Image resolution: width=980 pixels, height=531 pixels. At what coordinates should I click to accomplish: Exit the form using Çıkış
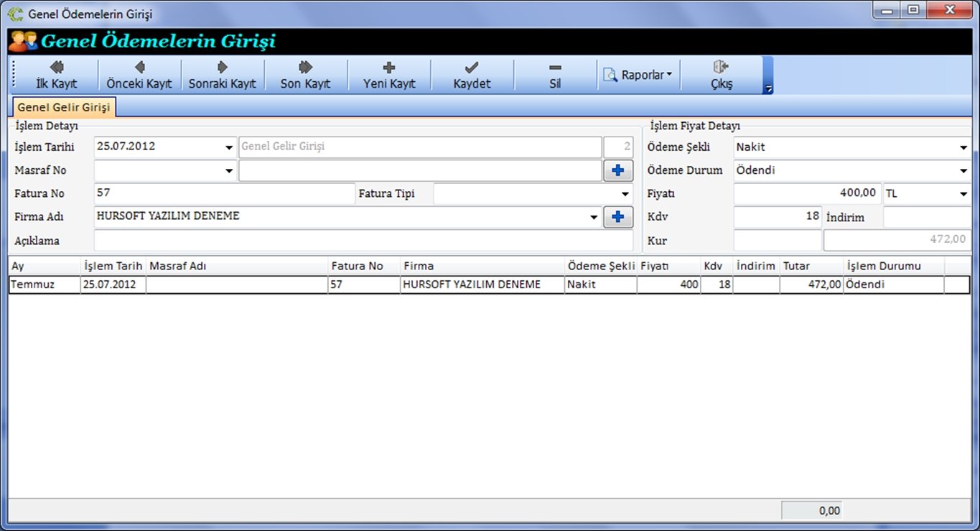pos(721,75)
